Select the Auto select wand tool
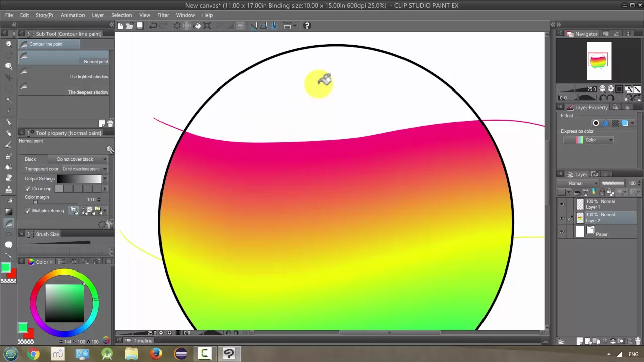644x362 pixels. coord(9,100)
